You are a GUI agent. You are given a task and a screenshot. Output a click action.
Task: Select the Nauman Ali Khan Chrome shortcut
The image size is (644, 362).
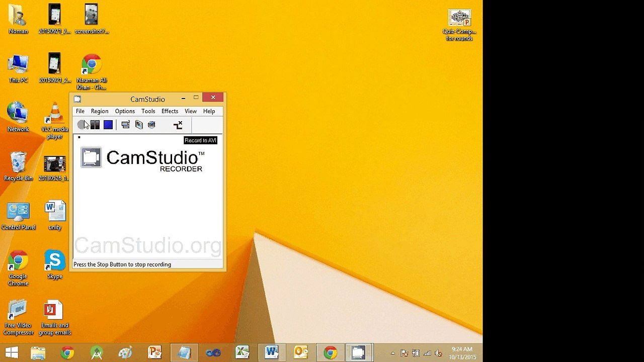pos(92,72)
